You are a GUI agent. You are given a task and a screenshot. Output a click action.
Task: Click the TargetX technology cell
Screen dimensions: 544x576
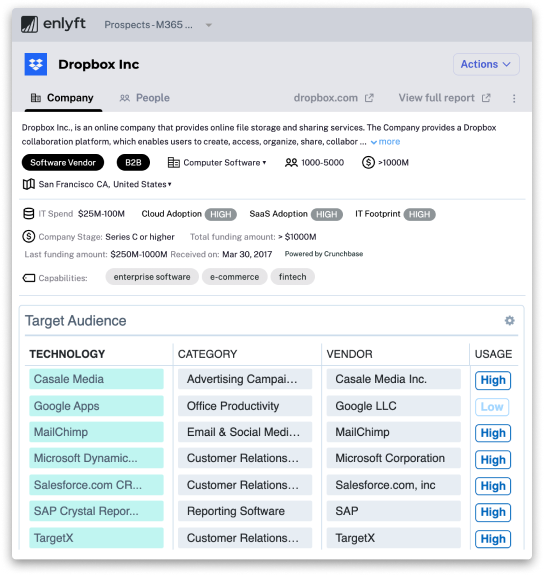click(x=96, y=538)
